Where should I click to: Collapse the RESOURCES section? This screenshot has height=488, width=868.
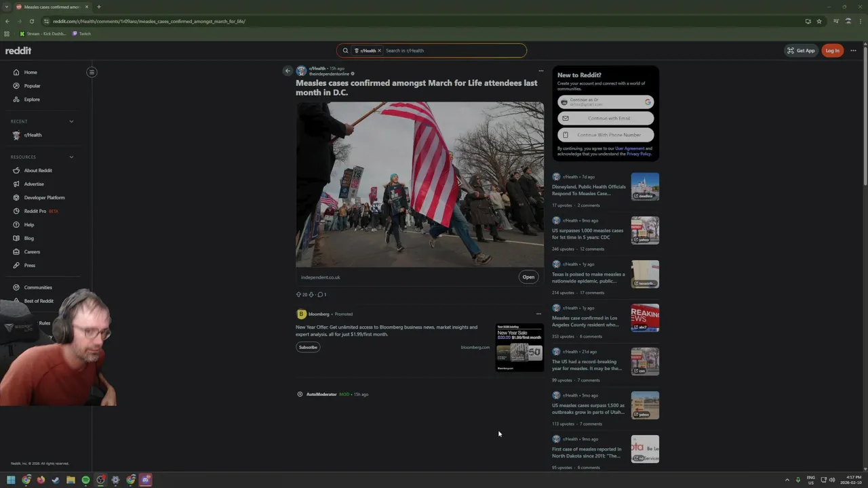coord(71,157)
